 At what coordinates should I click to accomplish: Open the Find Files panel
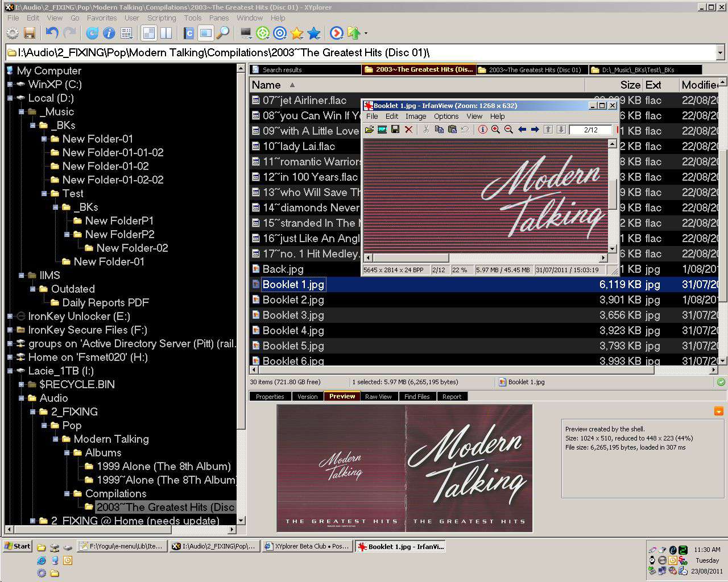417,396
